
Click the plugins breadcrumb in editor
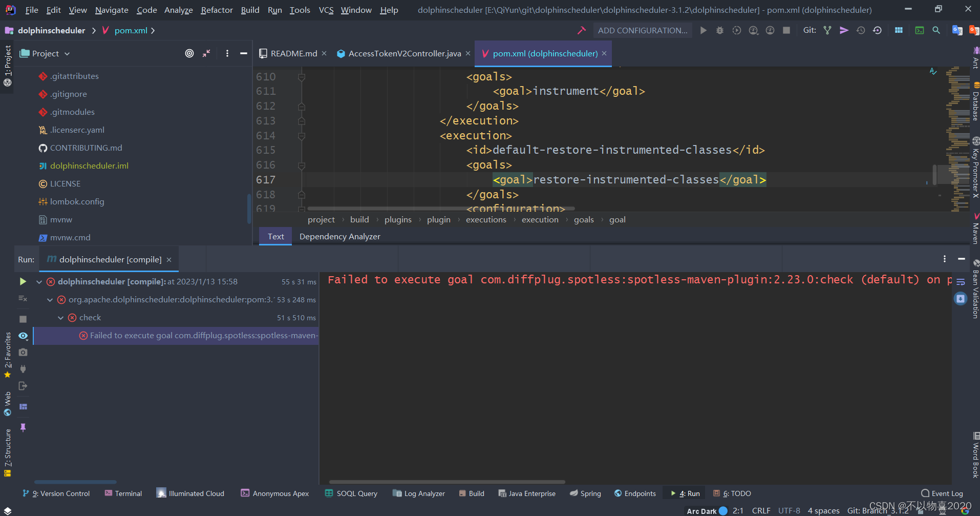click(398, 219)
